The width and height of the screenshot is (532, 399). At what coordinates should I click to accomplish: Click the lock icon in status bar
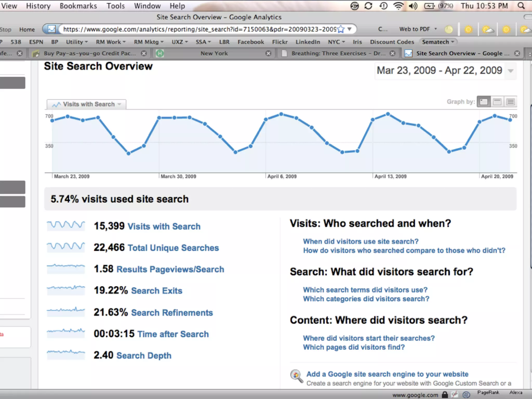point(445,395)
